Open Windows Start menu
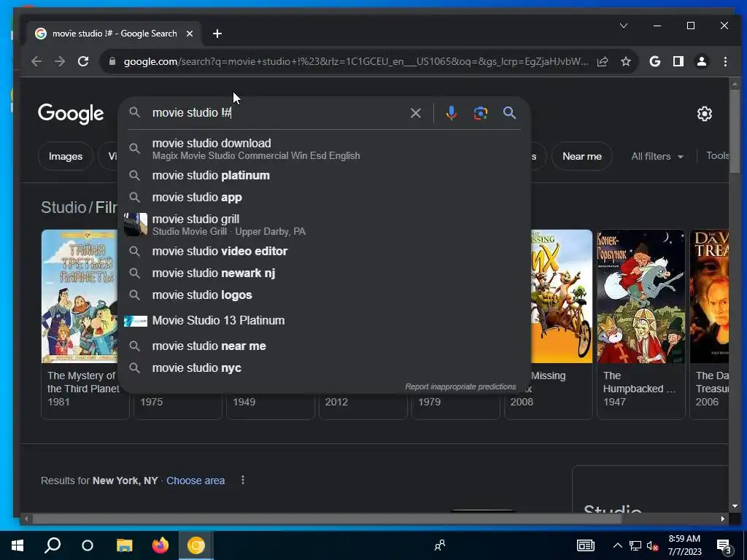 click(x=18, y=545)
